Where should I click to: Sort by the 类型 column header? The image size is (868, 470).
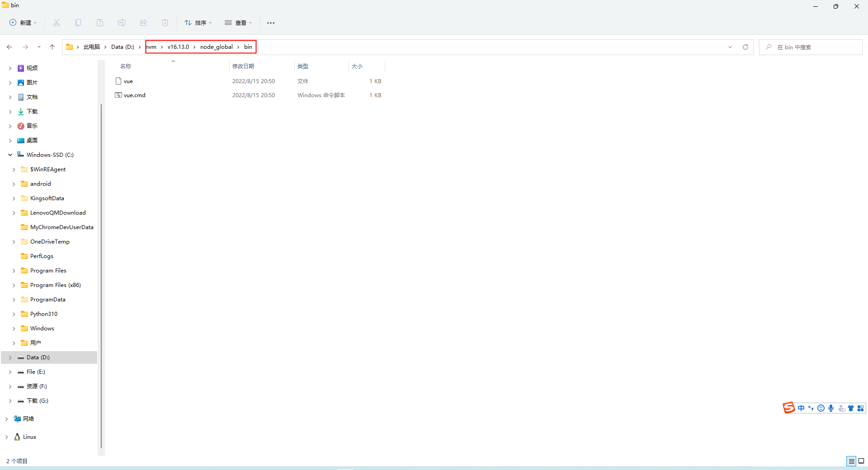click(303, 66)
